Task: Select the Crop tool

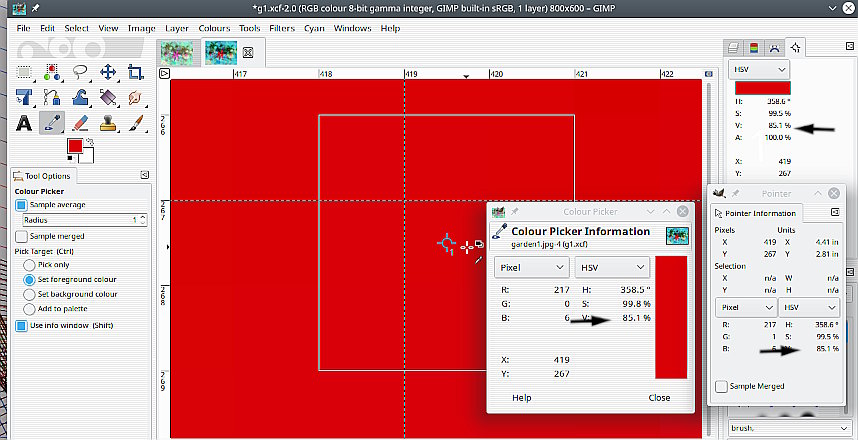Action: 135,72
